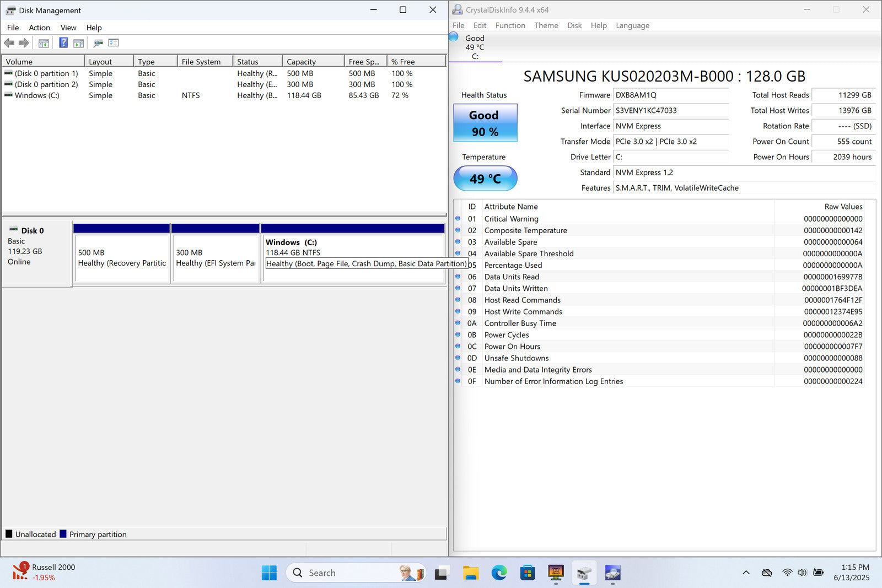Show hidden tray icons chevron
Viewport: 882px width, 588px height.
click(746, 573)
